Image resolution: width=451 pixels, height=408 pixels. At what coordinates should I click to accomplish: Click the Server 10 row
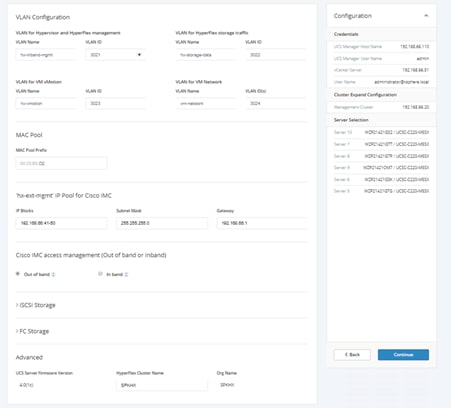tap(381, 132)
